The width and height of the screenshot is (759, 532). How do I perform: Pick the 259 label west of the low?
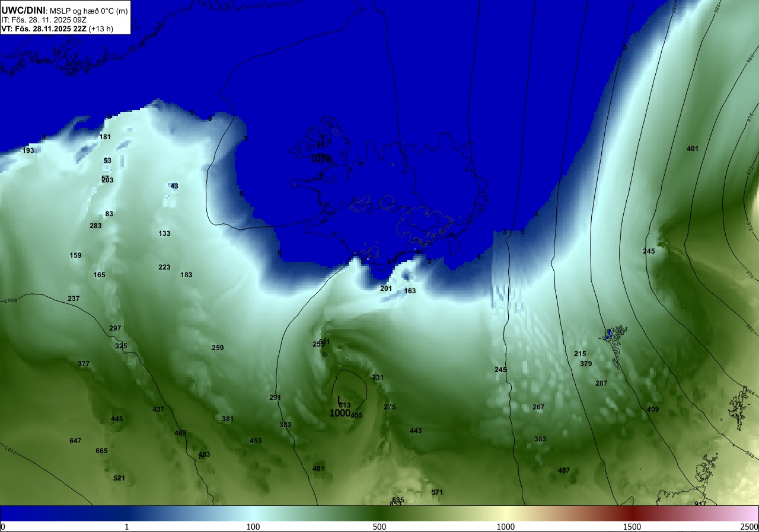click(x=218, y=348)
